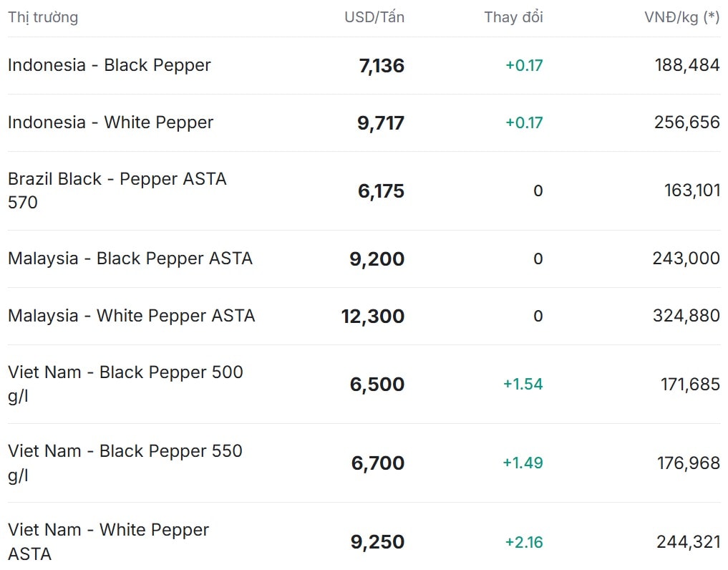This screenshot has height=570, width=728.
Task: Click the 256,656 VNĐ/kg value
Action: click(x=686, y=122)
